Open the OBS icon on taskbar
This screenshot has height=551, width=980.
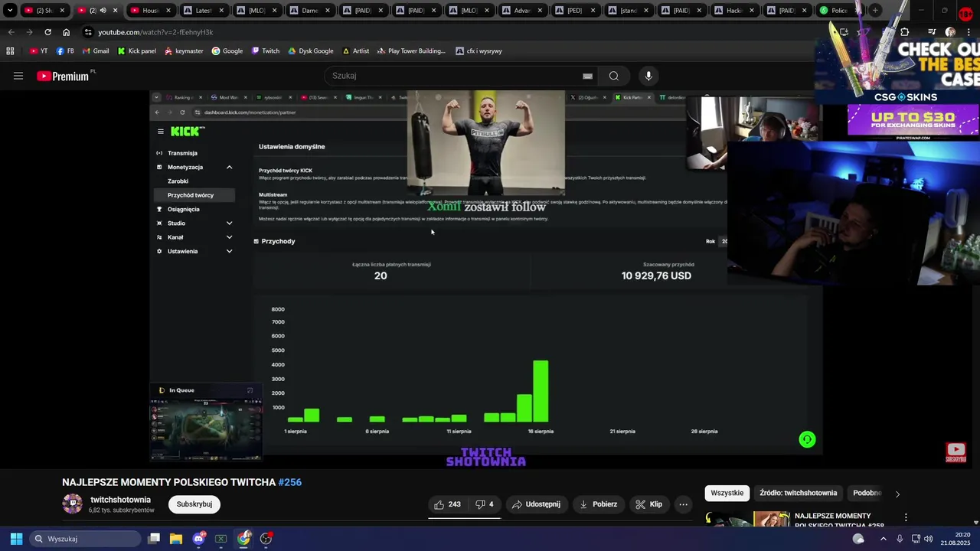(x=266, y=539)
